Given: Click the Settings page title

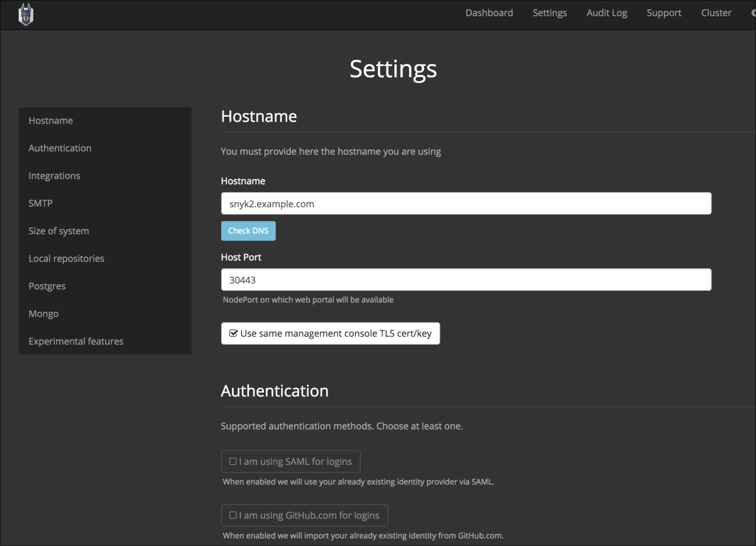Looking at the screenshot, I should coord(393,69).
